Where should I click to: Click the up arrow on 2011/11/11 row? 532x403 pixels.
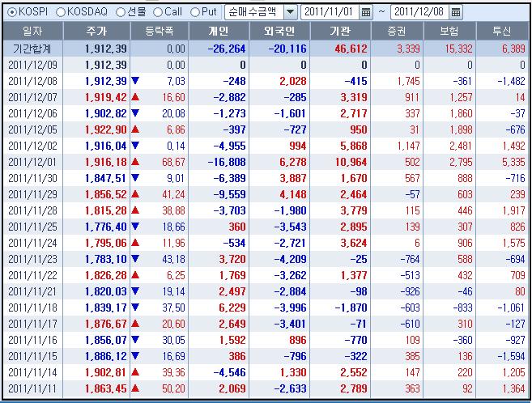[135, 388]
